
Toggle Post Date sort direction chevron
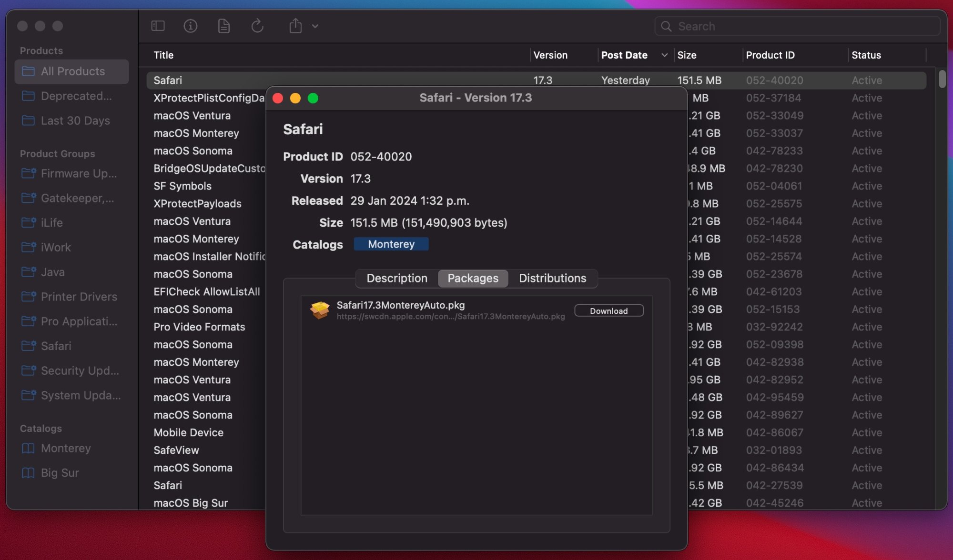coord(664,55)
